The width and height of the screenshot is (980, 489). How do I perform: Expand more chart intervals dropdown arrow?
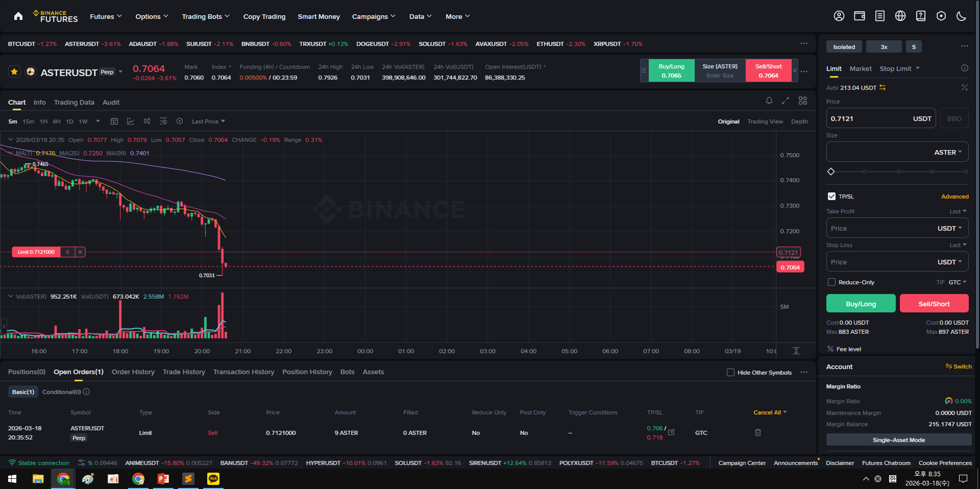coord(98,122)
